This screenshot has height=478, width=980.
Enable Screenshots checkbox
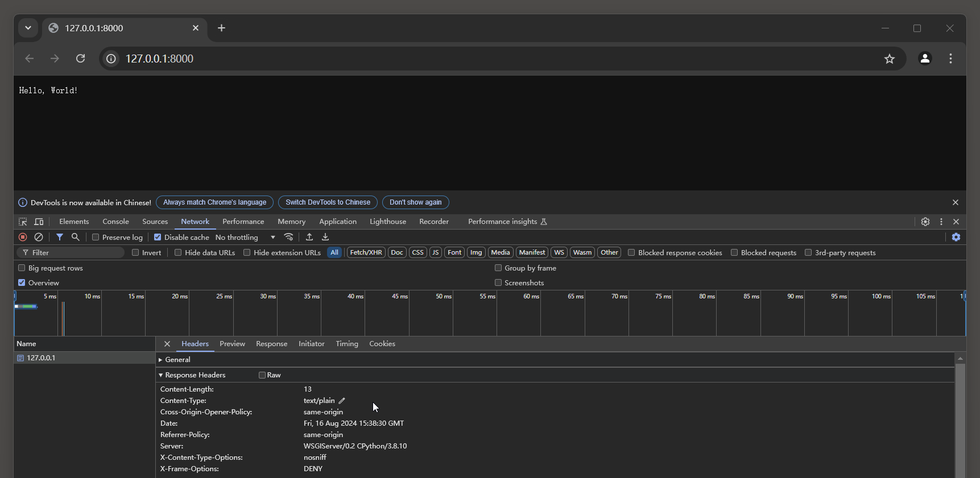coord(498,282)
